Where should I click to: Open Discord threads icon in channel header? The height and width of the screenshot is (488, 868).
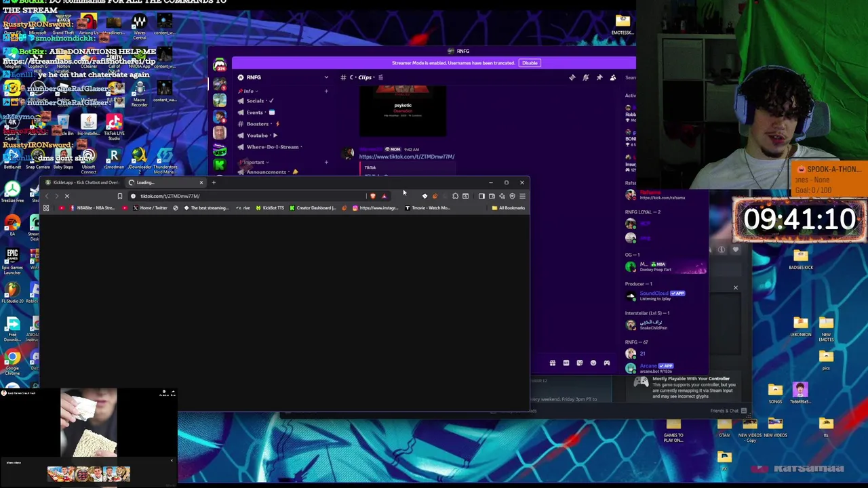[572, 78]
